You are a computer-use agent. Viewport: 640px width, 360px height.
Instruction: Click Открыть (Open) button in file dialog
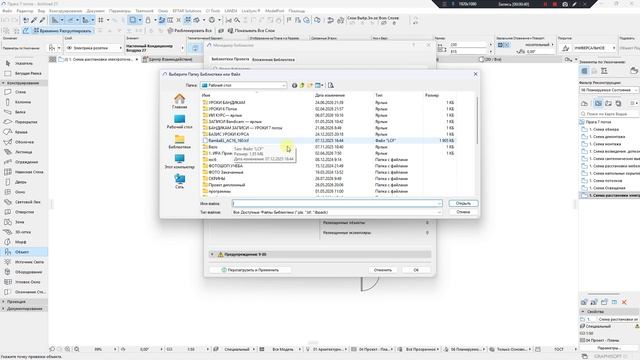pyautogui.click(x=463, y=203)
